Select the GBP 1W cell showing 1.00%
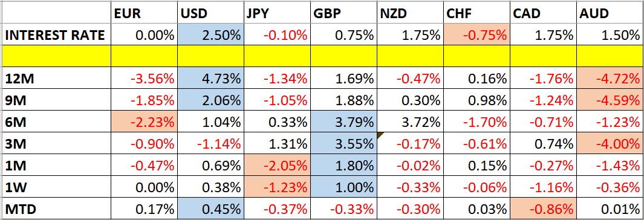The height and width of the screenshot is (220, 644). 343,187
